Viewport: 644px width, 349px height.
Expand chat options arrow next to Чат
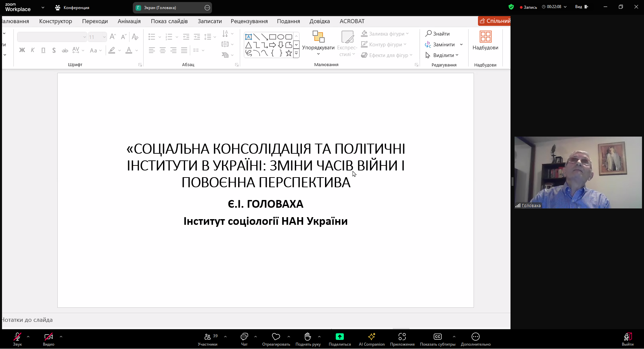256,336
